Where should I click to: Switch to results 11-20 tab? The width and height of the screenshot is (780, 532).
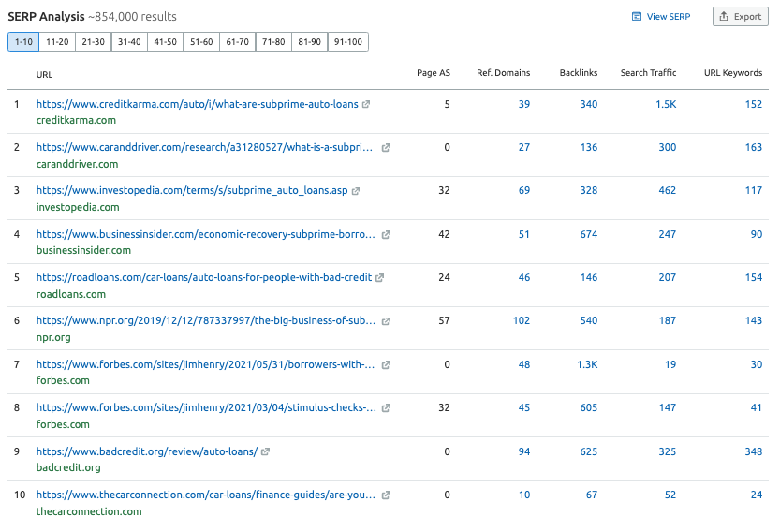pyautogui.click(x=57, y=42)
